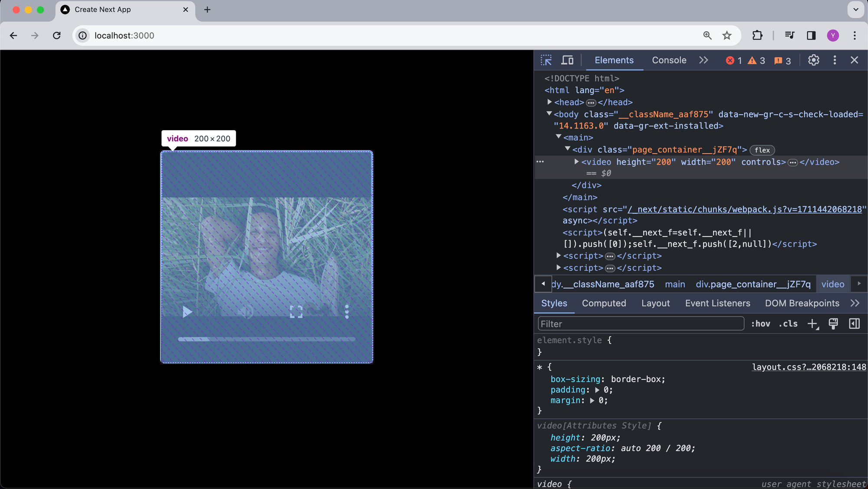Image resolution: width=868 pixels, height=489 pixels.
Task: Toggle the .cls element classes button
Action: click(788, 324)
